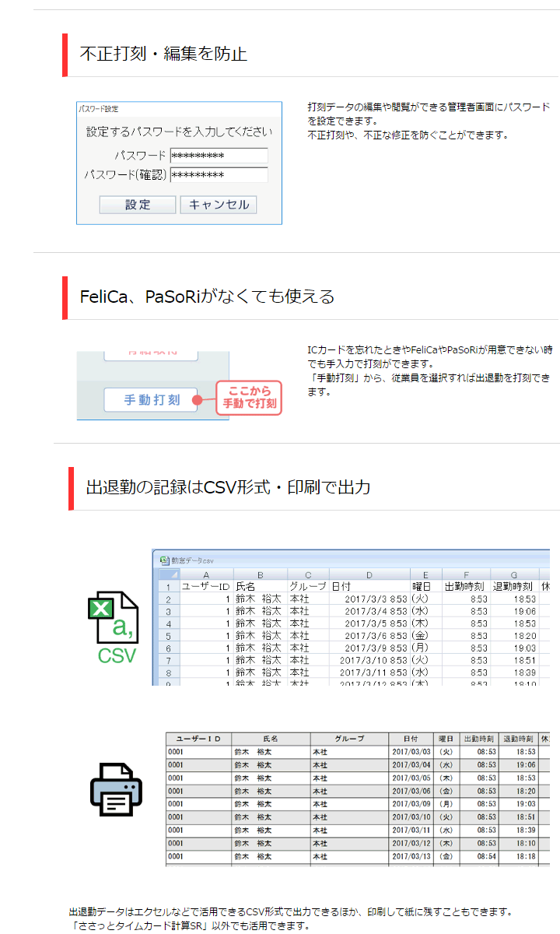The width and height of the screenshot is (560, 934).
Task: Click 退勤時刻 header in printed table
Action: pos(518,738)
